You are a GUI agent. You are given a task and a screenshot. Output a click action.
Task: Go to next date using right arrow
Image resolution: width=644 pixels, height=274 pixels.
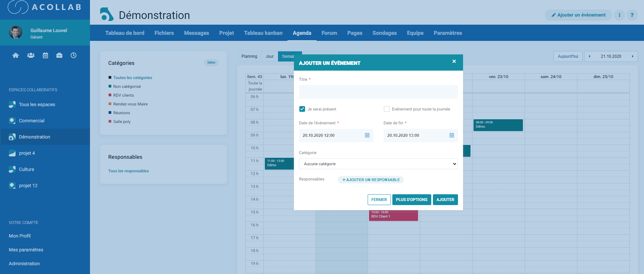pyautogui.click(x=632, y=56)
